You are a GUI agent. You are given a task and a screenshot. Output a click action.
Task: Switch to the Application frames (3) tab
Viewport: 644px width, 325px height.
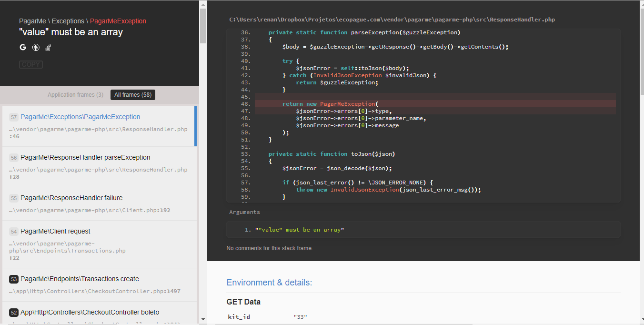pos(75,94)
